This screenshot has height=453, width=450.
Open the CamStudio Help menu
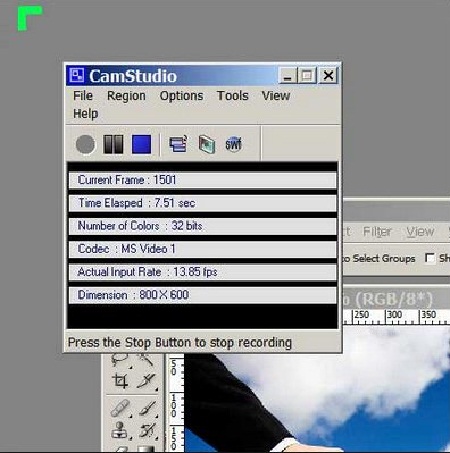point(86,114)
